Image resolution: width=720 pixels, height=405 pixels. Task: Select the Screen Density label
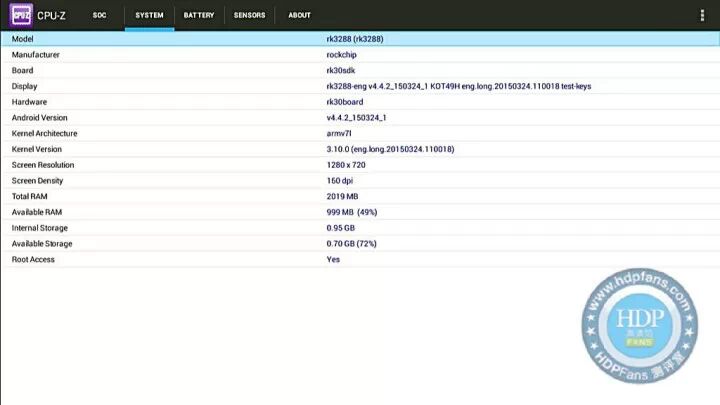(37, 180)
